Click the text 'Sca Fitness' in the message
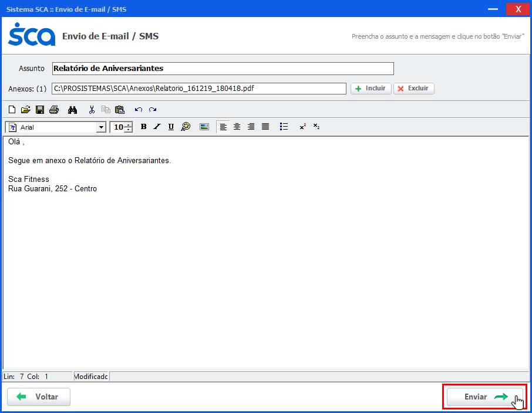The image size is (532, 413). point(29,179)
